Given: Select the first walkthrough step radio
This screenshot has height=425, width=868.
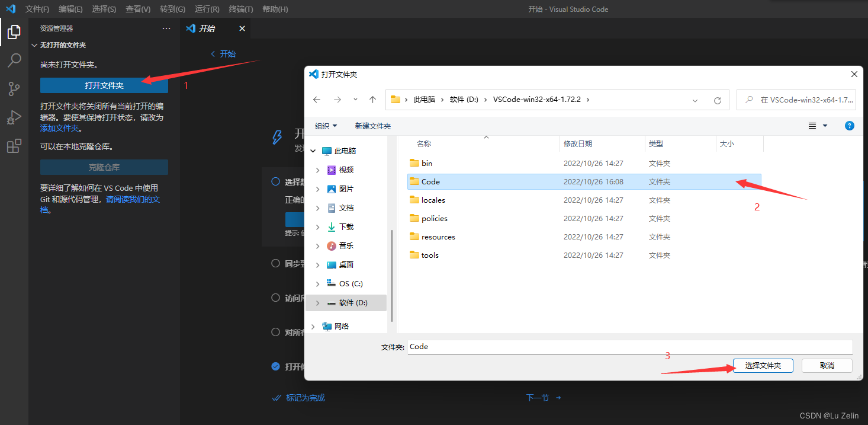Looking at the screenshot, I should pyautogui.click(x=275, y=181).
